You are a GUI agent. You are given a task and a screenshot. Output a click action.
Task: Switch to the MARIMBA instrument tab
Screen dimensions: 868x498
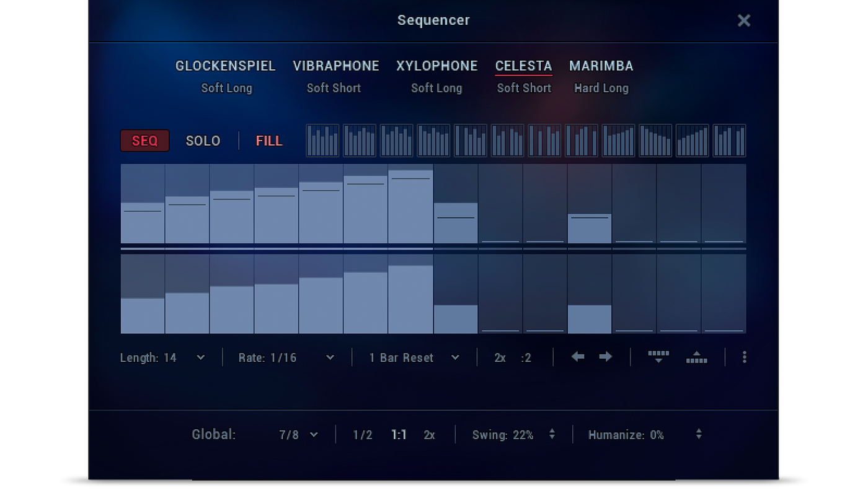click(x=601, y=66)
